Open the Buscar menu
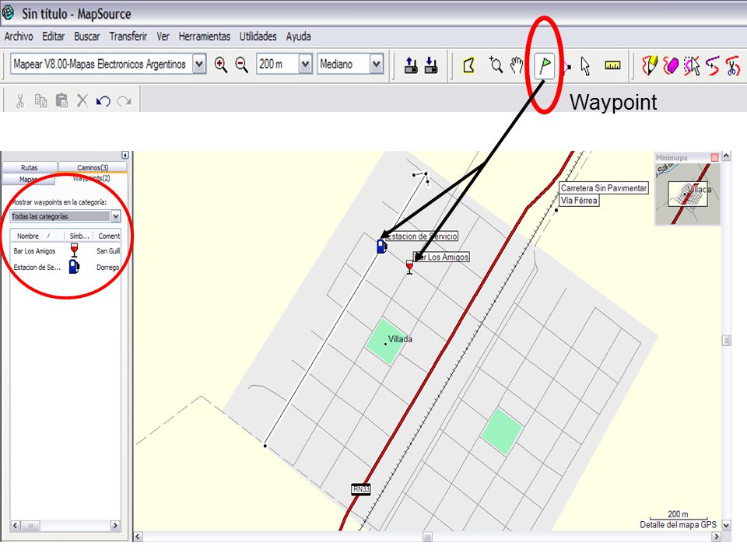This screenshot has width=747, height=560. click(86, 37)
